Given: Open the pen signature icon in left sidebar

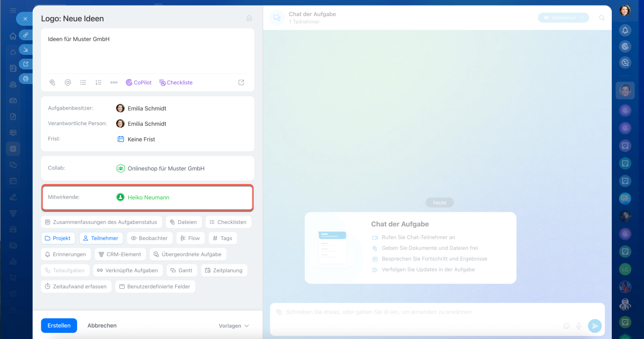Looking at the screenshot, I should point(13,197).
